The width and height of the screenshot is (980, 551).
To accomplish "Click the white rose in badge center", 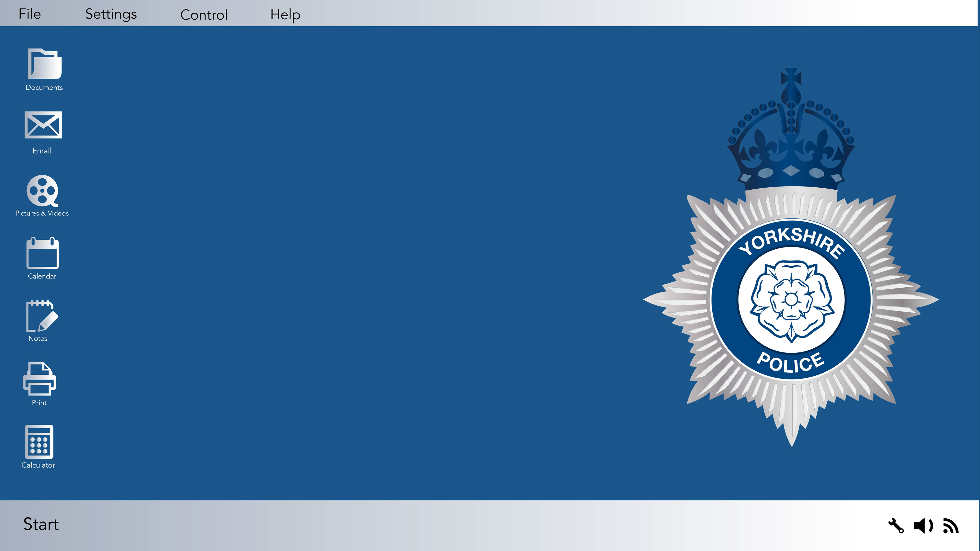I will coord(791,300).
